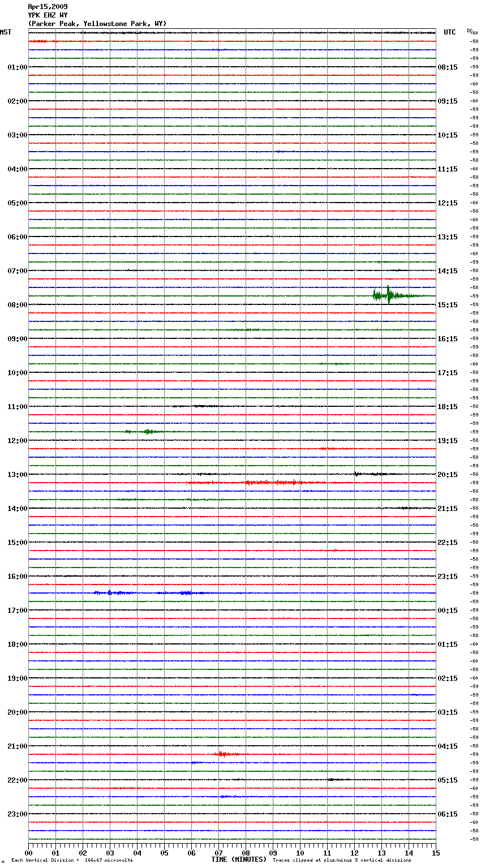The width and height of the screenshot is (481, 868).
Task: Click the 23:15 UTC time label
Action: tap(448, 577)
